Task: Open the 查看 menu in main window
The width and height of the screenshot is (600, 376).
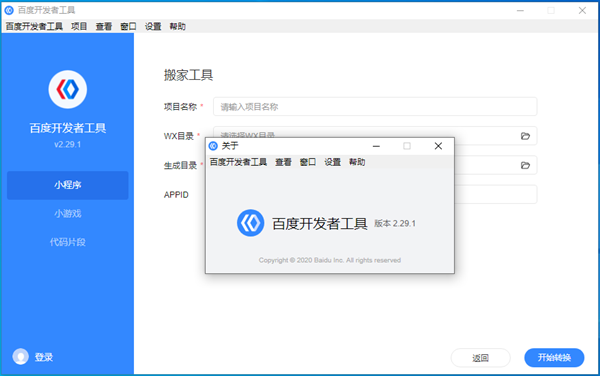Action: pyautogui.click(x=104, y=26)
